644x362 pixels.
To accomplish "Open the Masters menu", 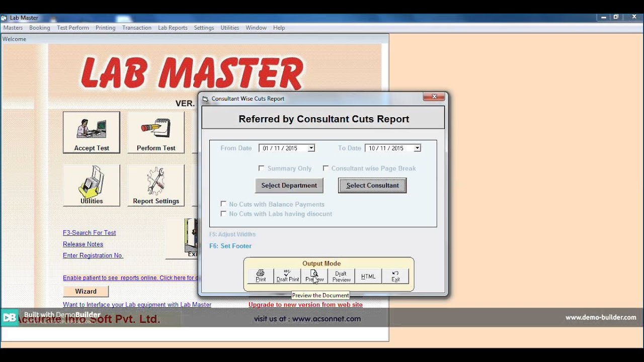I will coord(13,28).
